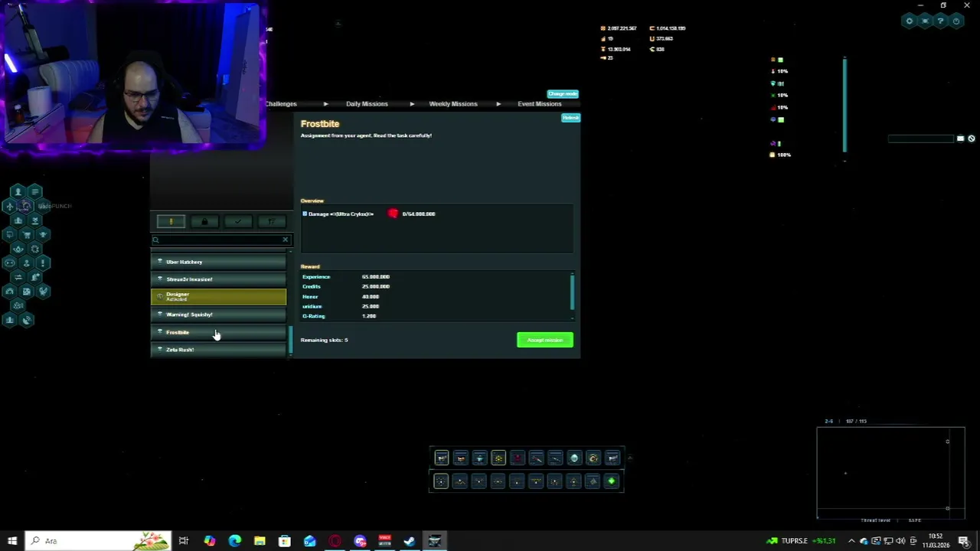The width and height of the screenshot is (980, 551).
Task: Toggle the completed missions checkmark filter
Action: 238,222
